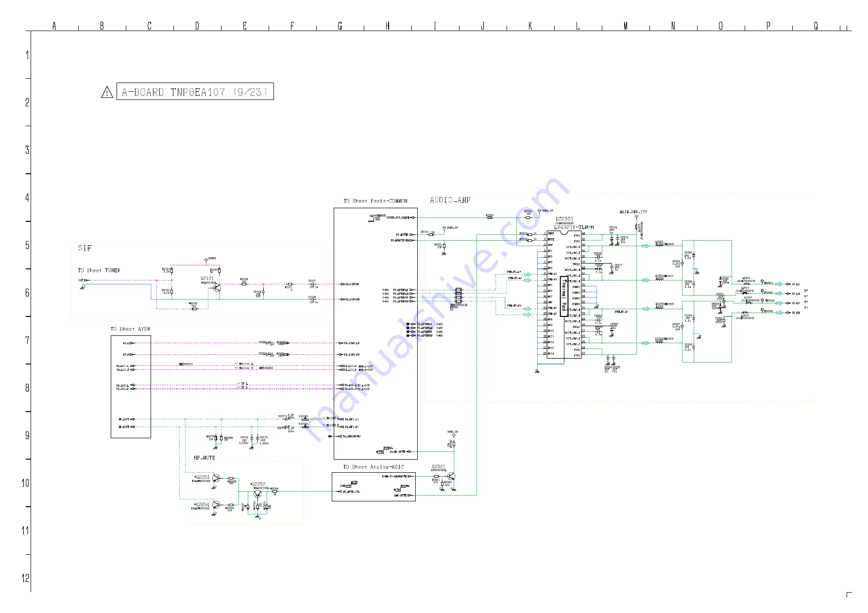
Task: Click the SIF input port arrow
Action: [x=87, y=280]
